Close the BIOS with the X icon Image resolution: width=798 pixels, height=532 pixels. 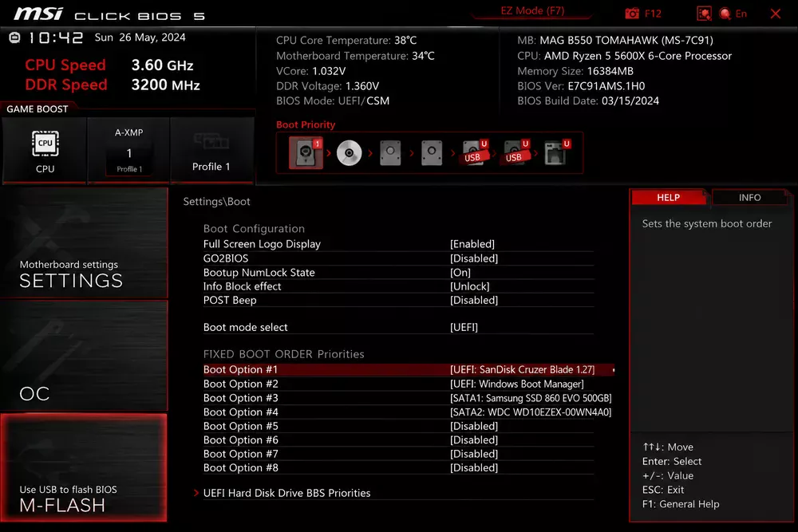coord(775,14)
